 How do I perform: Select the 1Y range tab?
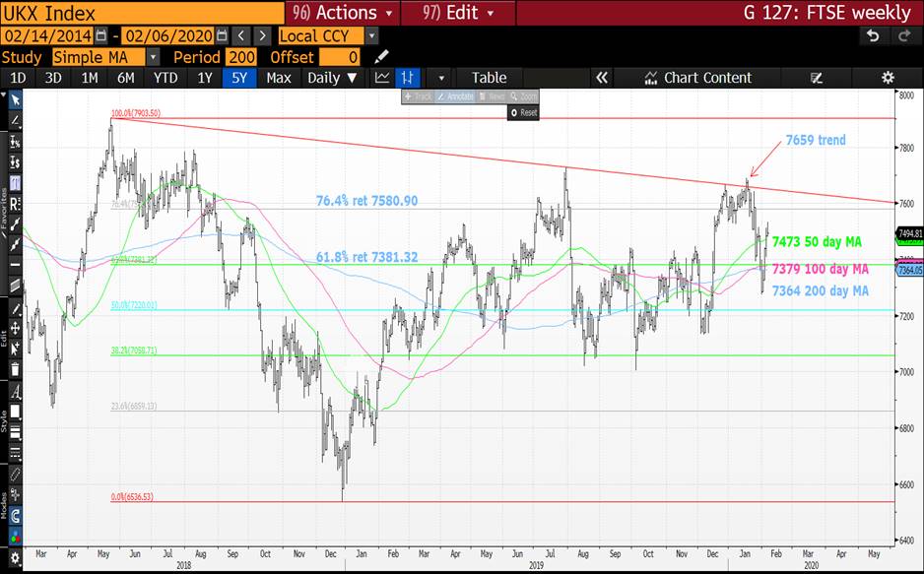tap(205, 78)
